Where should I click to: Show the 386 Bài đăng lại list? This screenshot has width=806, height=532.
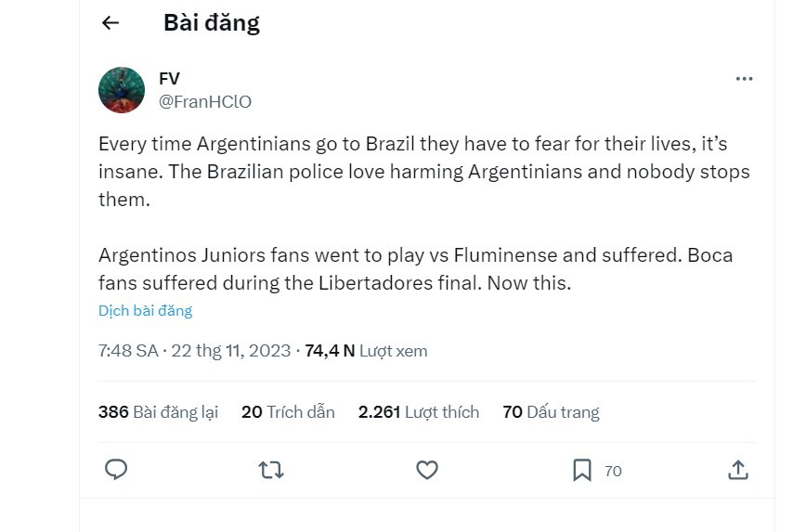(158, 412)
